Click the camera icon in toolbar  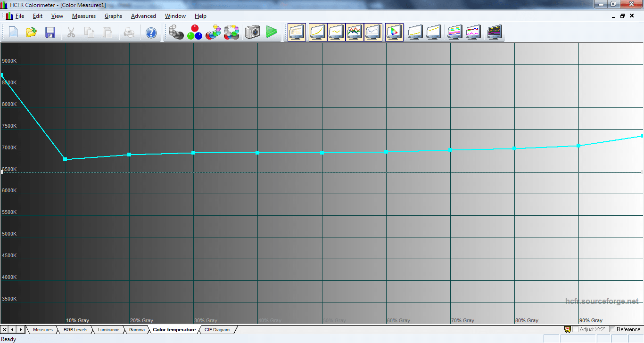[x=252, y=33]
